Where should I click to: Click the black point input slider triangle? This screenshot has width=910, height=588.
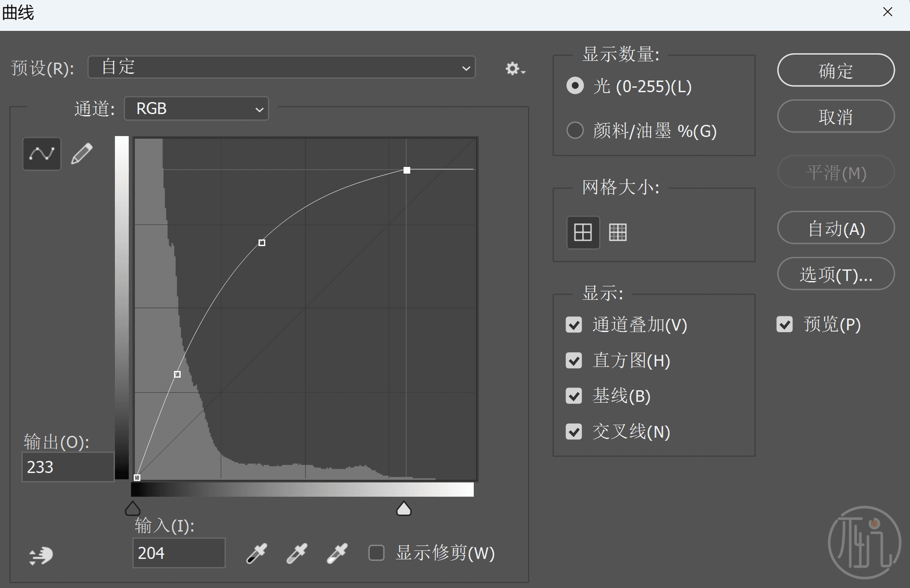133,509
